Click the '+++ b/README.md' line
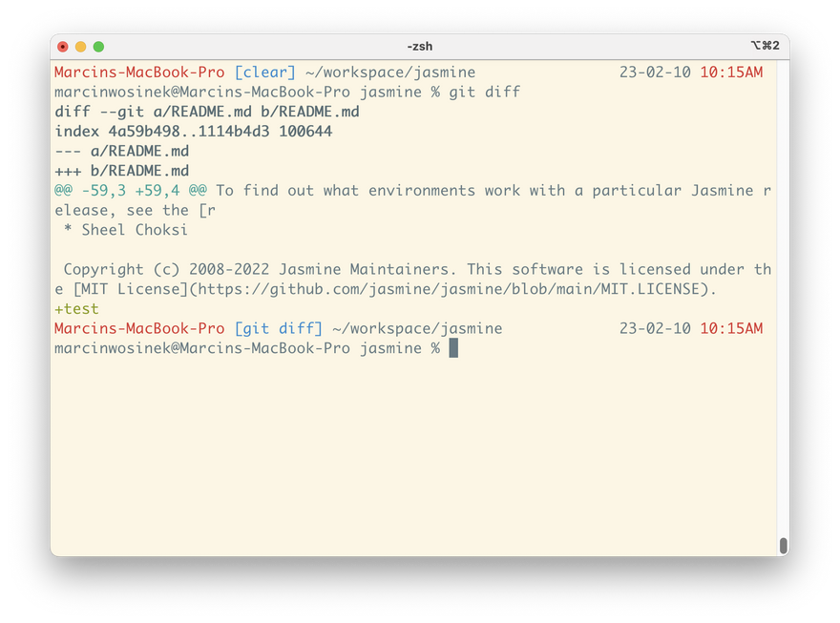840x623 pixels. tap(122, 171)
